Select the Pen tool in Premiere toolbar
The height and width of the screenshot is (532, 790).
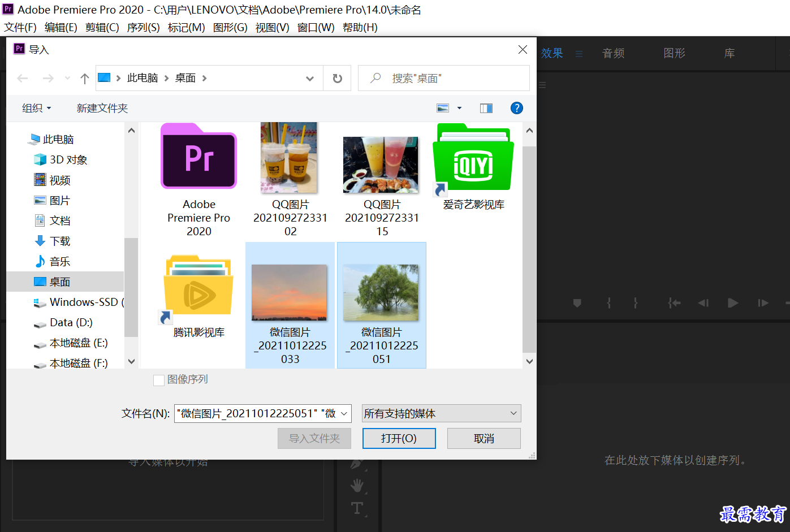[x=357, y=465]
